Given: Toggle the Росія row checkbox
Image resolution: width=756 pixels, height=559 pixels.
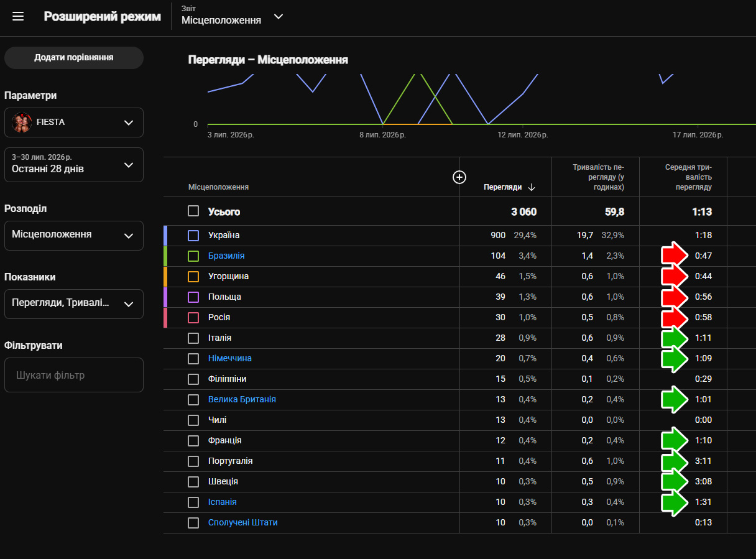Looking at the screenshot, I should coord(193,318).
